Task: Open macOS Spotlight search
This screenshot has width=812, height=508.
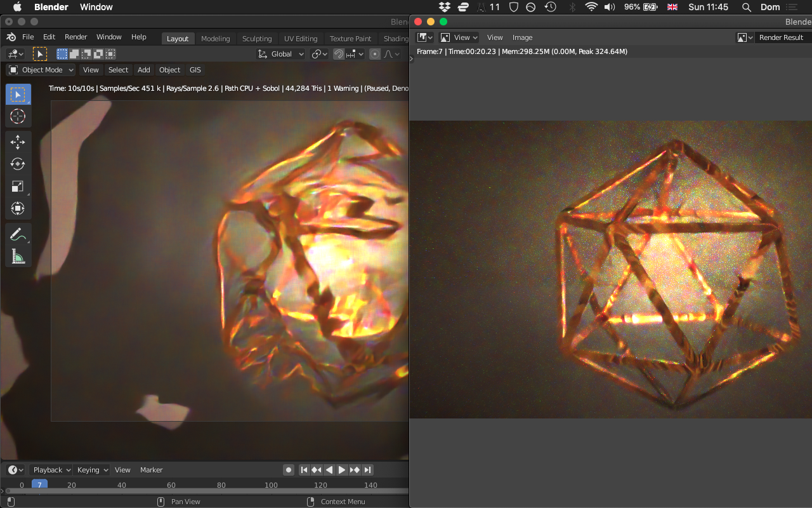Action: [x=747, y=7]
